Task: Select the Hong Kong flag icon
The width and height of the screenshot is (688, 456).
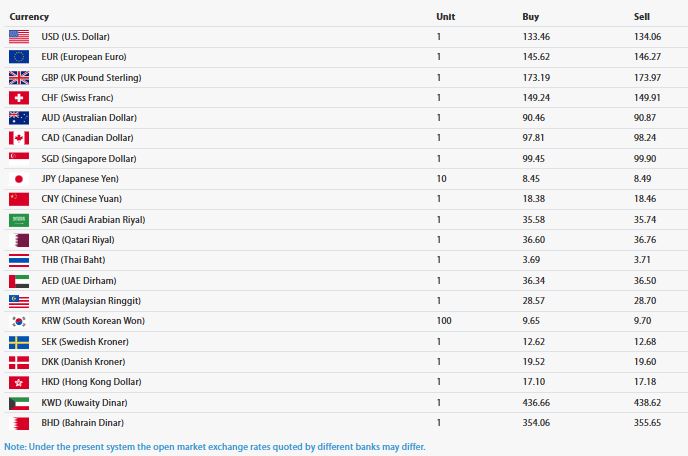Action: [x=19, y=382]
